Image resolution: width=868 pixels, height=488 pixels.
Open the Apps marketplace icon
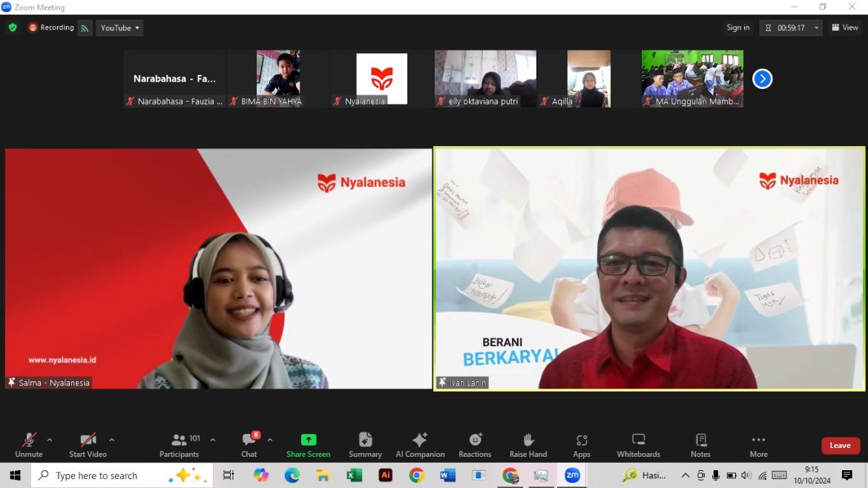(x=582, y=445)
